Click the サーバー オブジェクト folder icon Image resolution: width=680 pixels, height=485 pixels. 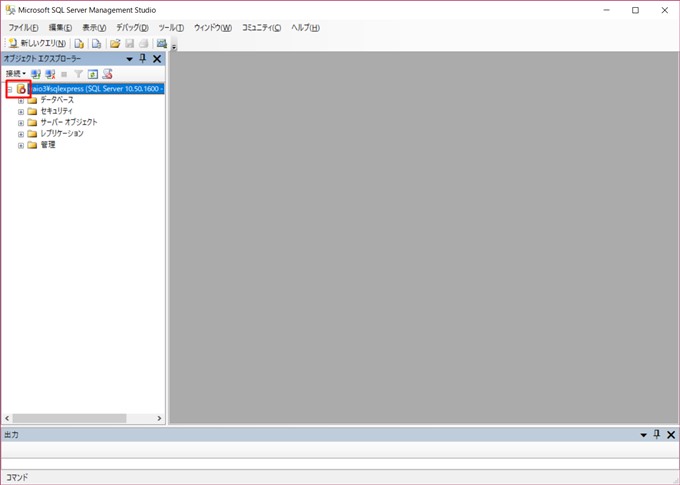[x=32, y=123]
